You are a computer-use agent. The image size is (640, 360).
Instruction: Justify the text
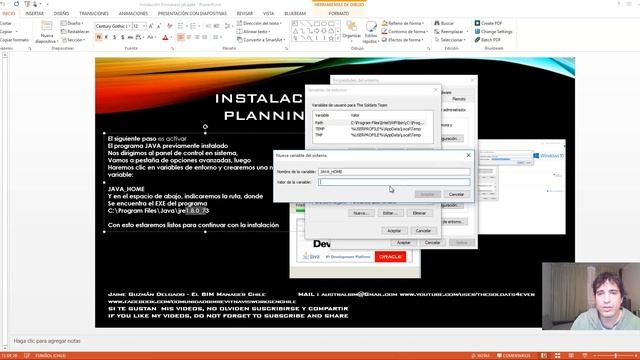[204, 37]
